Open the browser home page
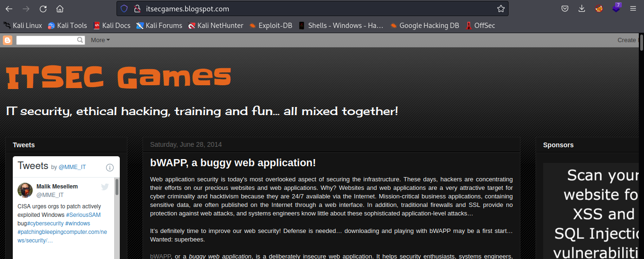 (60, 9)
